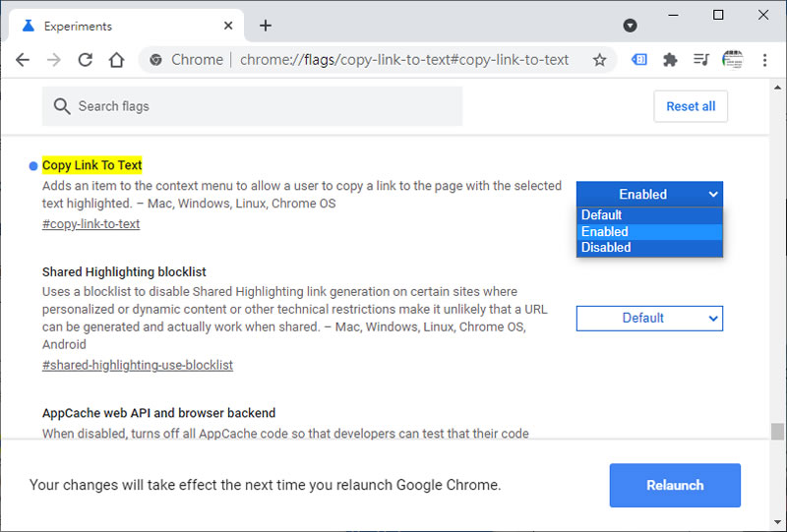Screen dimensions: 787x532
Task: Click the search magnifier icon in Search flags
Action: (62, 106)
